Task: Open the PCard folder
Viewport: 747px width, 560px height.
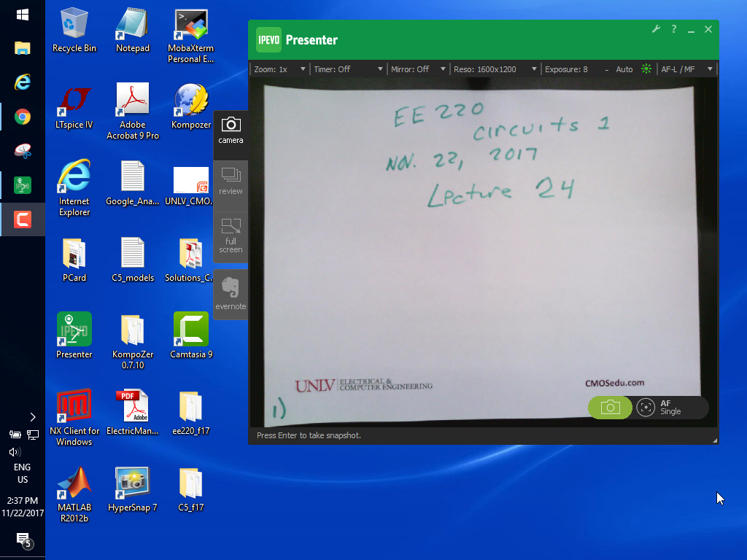Action: (74, 260)
